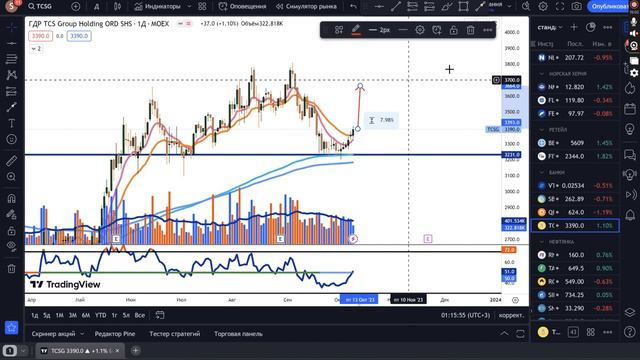640x360 pixels.
Task: Select watchlist row with price 262.89
Action: pos(575,199)
